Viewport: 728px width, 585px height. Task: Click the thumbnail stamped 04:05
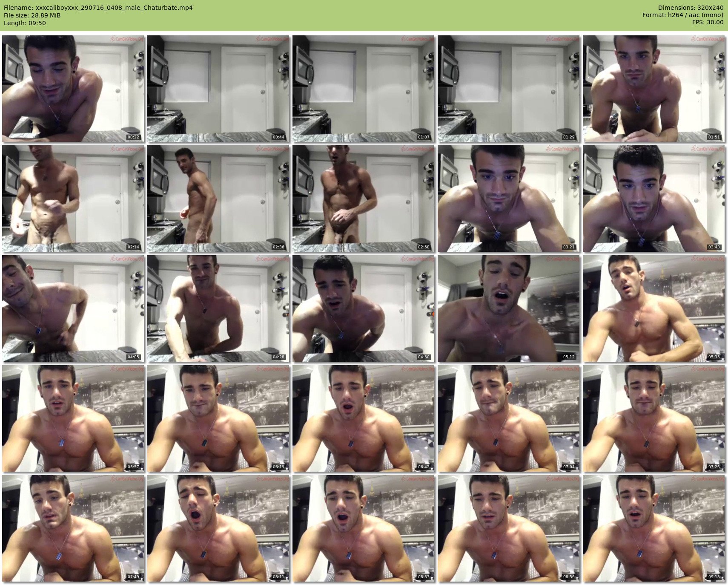[x=73, y=308]
